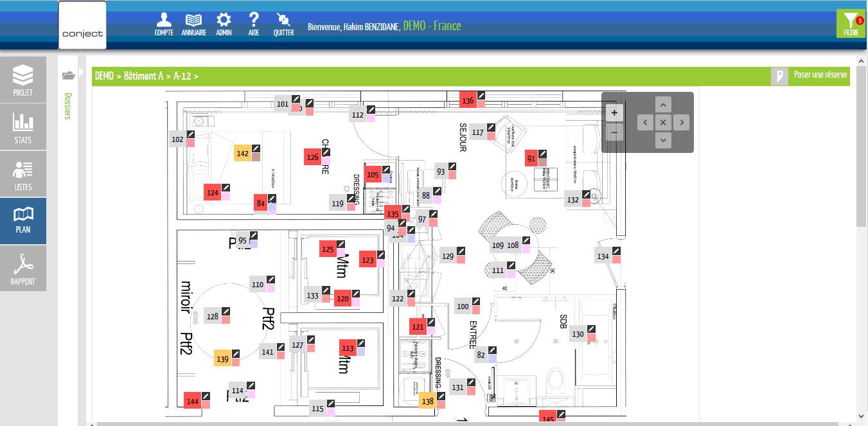Open the AIDE help icon
The height and width of the screenshot is (426, 868).
tap(254, 24)
